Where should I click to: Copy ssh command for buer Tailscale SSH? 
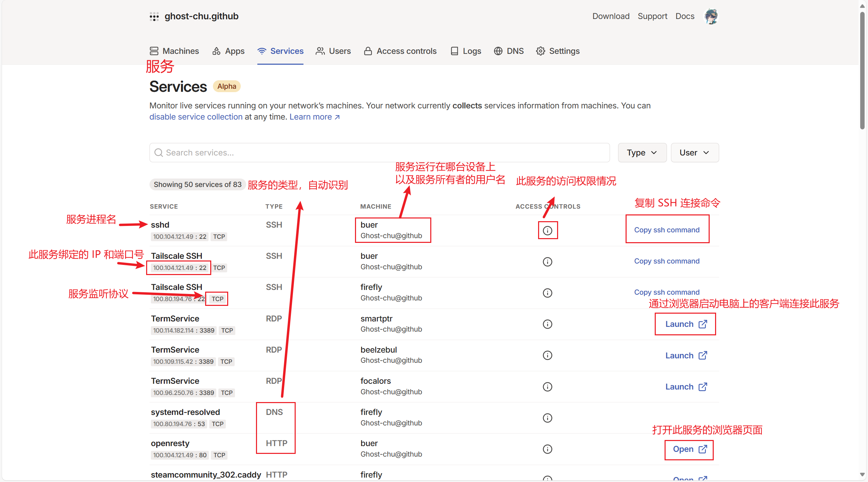[x=667, y=261]
